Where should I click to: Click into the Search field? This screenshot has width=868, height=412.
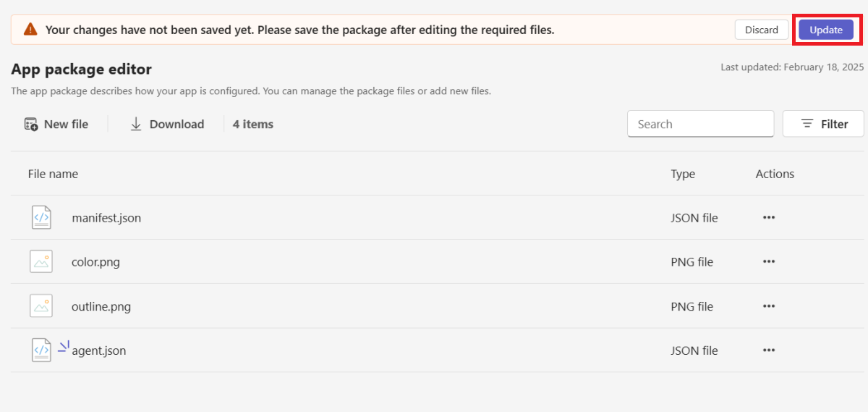coord(700,125)
